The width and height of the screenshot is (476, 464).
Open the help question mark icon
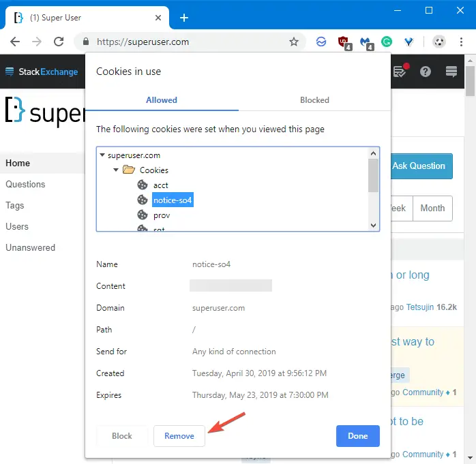click(x=425, y=72)
